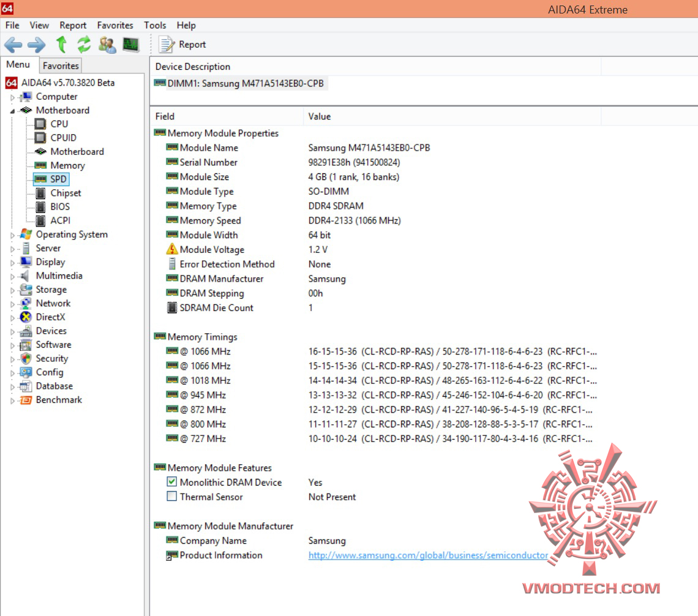
Task: Click the Device Description column header
Action: pyautogui.click(x=375, y=67)
